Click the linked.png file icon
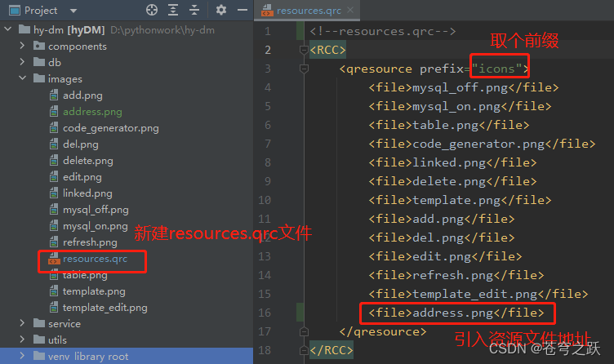Viewport: 614px width, 364px height. pos(54,193)
